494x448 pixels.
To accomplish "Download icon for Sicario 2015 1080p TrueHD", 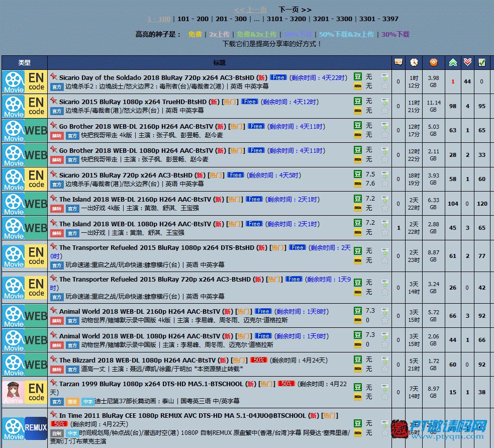I will click(384, 101).
